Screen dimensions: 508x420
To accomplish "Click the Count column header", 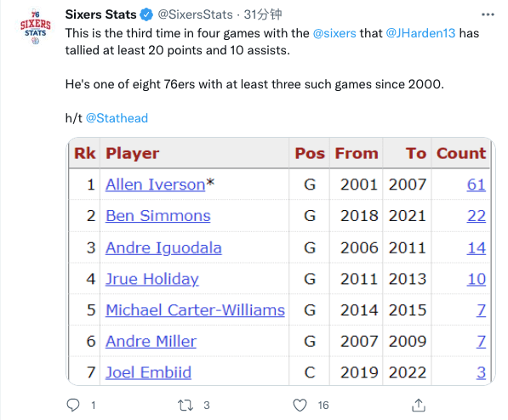I will click(x=461, y=153).
